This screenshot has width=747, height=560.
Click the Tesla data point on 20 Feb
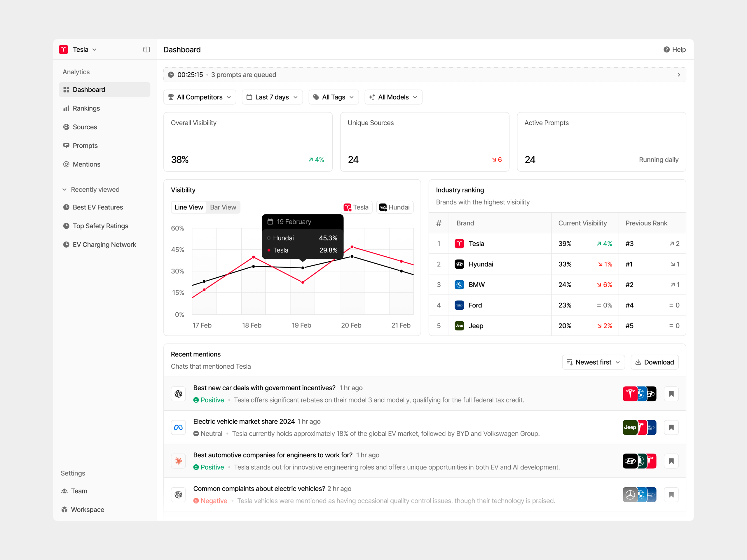click(x=352, y=247)
